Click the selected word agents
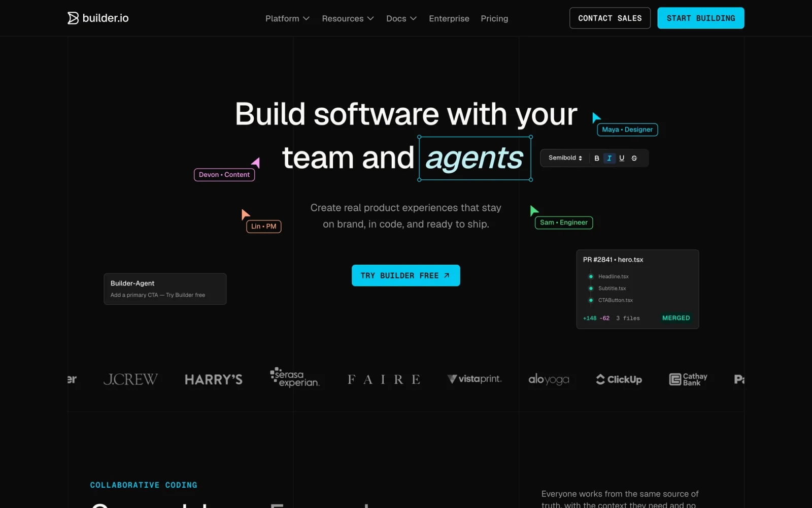 point(475,158)
